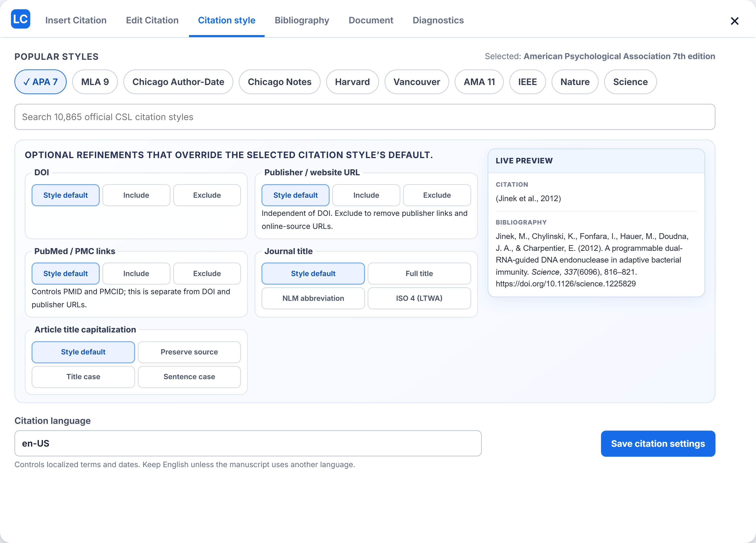Pick the AMA 11 style

[479, 82]
